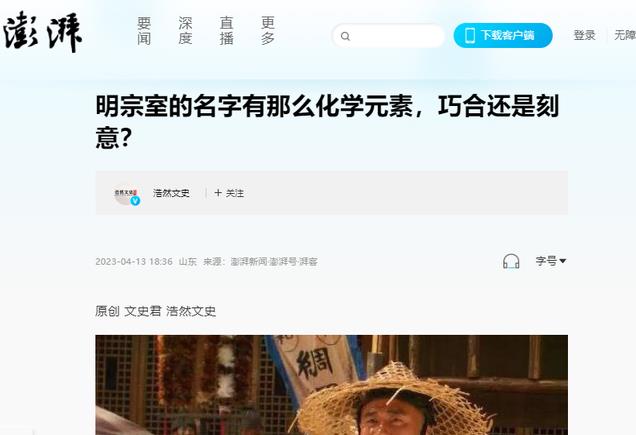Click the 下载客户端 button
The image size is (636, 435).
(503, 35)
